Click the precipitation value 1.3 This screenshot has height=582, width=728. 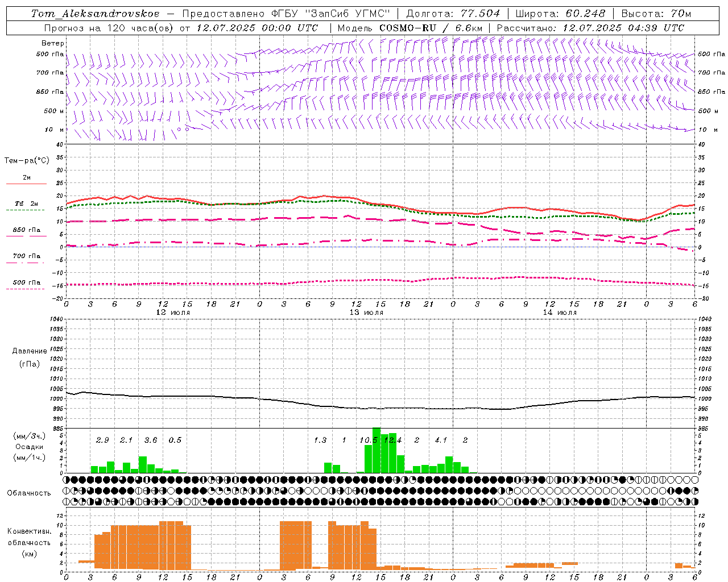tap(320, 440)
